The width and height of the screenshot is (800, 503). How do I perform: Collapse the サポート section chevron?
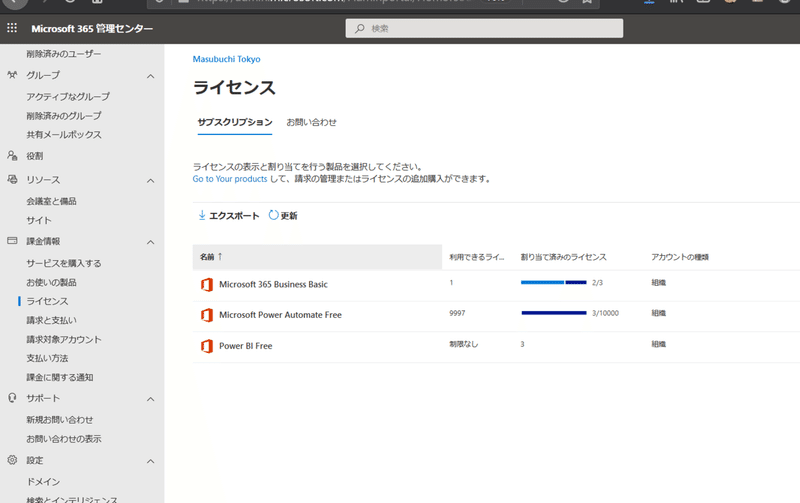click(151, 399)
